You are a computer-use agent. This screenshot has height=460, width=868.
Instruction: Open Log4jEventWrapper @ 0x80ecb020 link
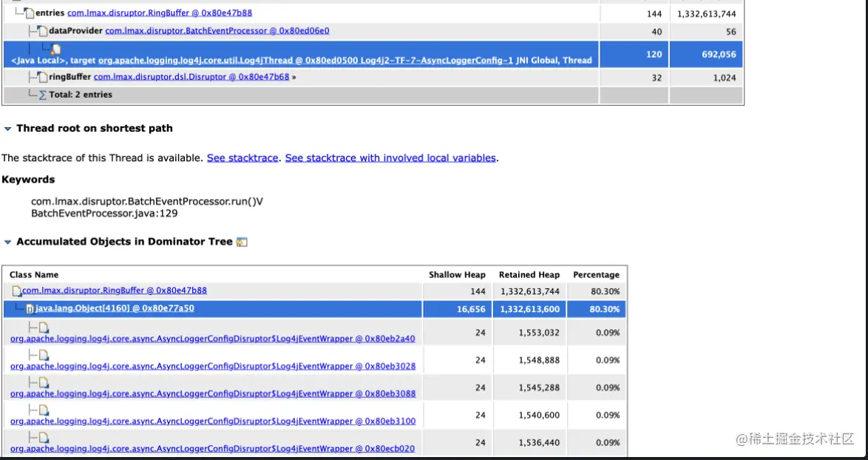coord(213,449)
